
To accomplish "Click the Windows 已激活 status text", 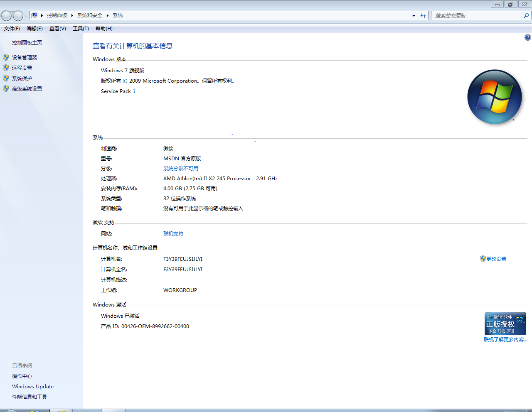I will (x=120, y=316).
